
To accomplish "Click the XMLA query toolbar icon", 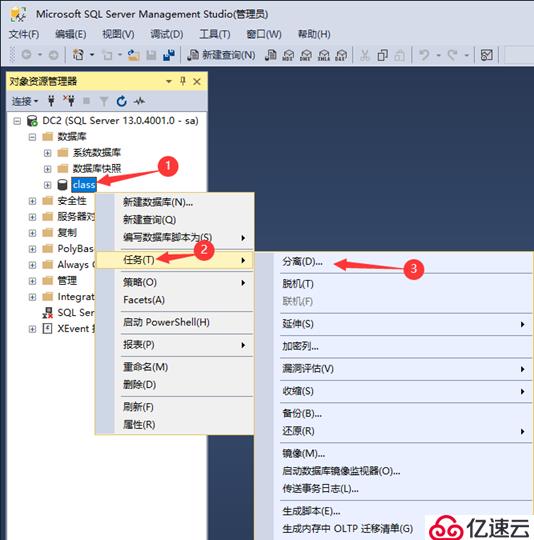I will [324, 55].
